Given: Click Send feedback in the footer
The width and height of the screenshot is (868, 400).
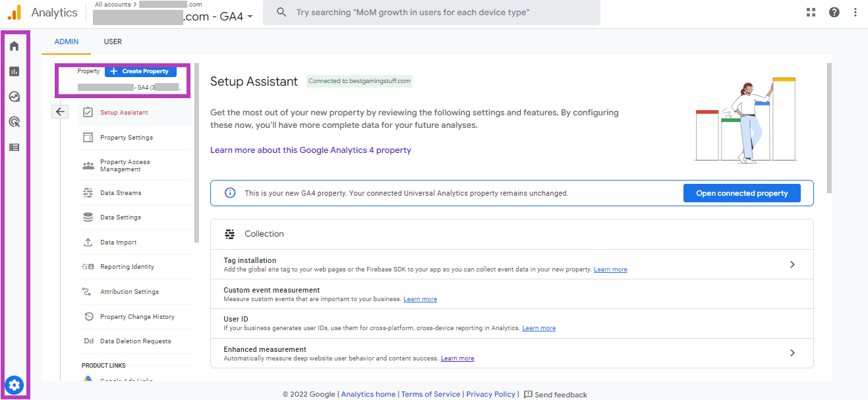Looking at the screenshot, I should coord(556,395).
